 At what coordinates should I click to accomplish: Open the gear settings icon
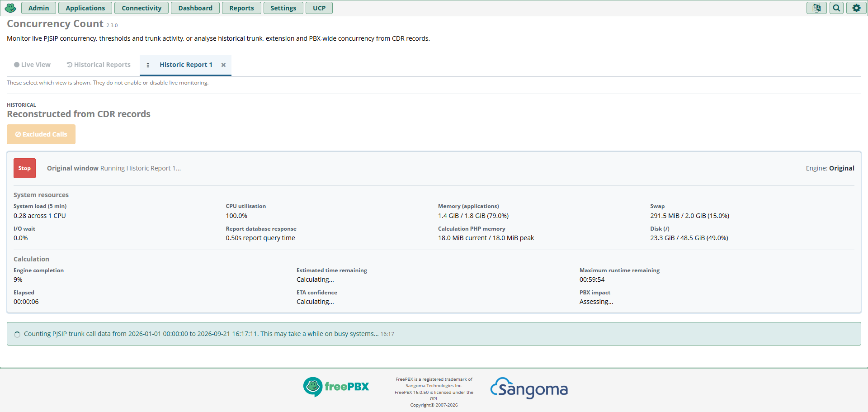click(x=856, y=8)
